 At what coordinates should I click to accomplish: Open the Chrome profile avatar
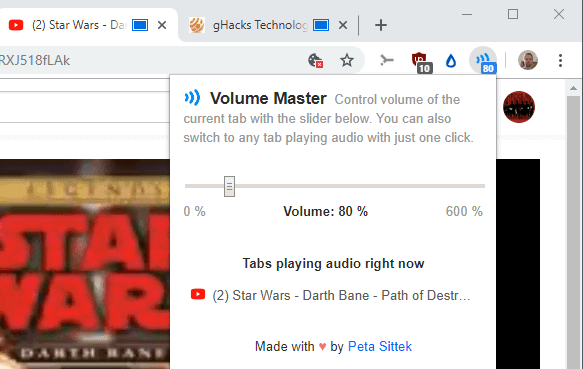click(x=528, y=60)
